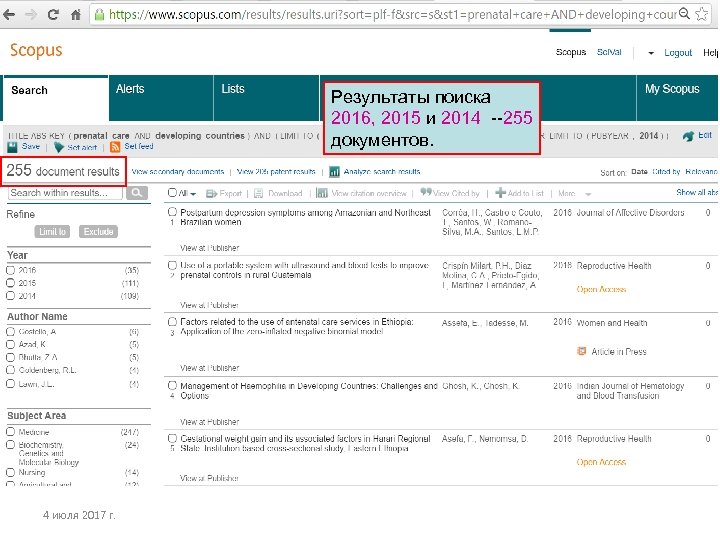Sort results by Date

tap(639, 172)
